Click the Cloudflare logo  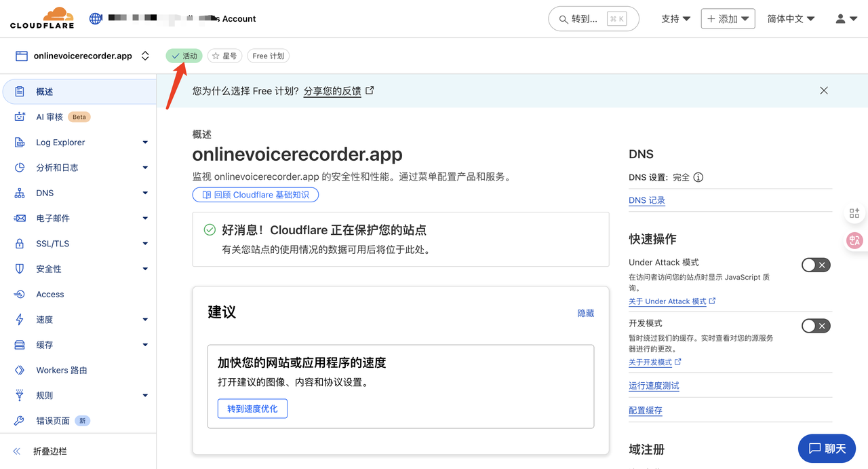click(x=51, y=18)
